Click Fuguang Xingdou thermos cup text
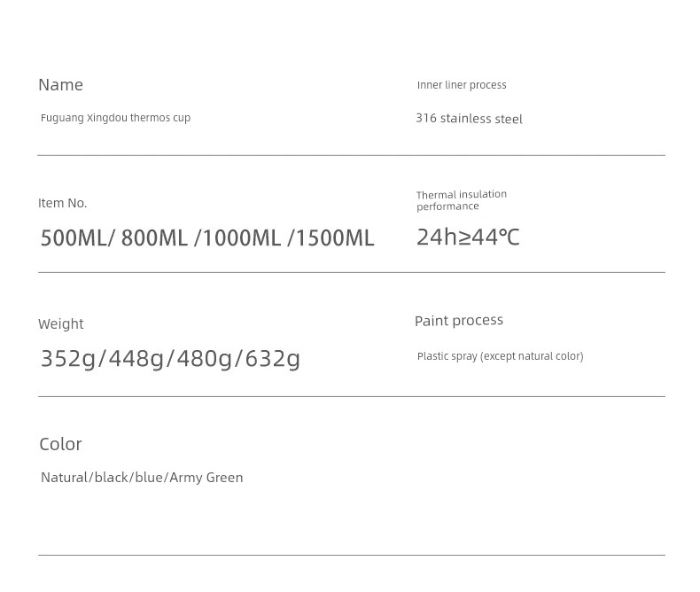The width and height of the screenshot is (700, 592). point(115,118)
